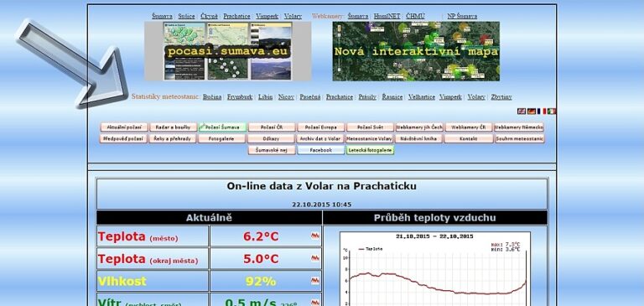Screen dimensions: 644x306
Task: Open the ČHMÚ link
Action: [x=415, y=16]
